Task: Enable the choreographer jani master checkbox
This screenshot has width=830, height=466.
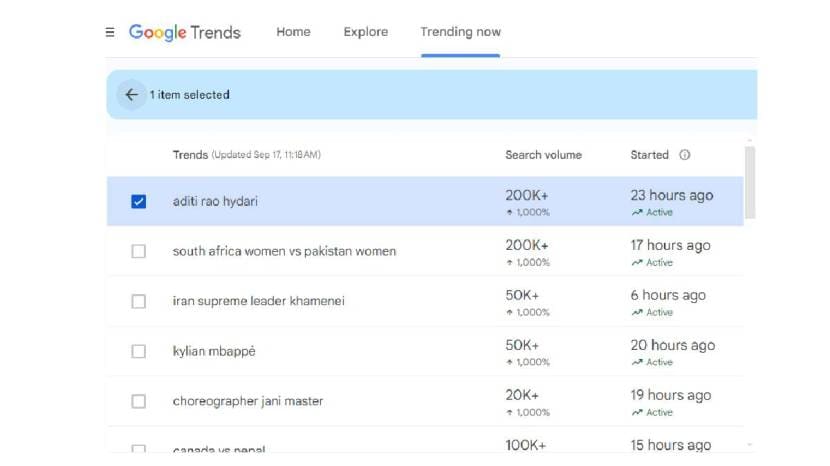Action: coord(139,401)
